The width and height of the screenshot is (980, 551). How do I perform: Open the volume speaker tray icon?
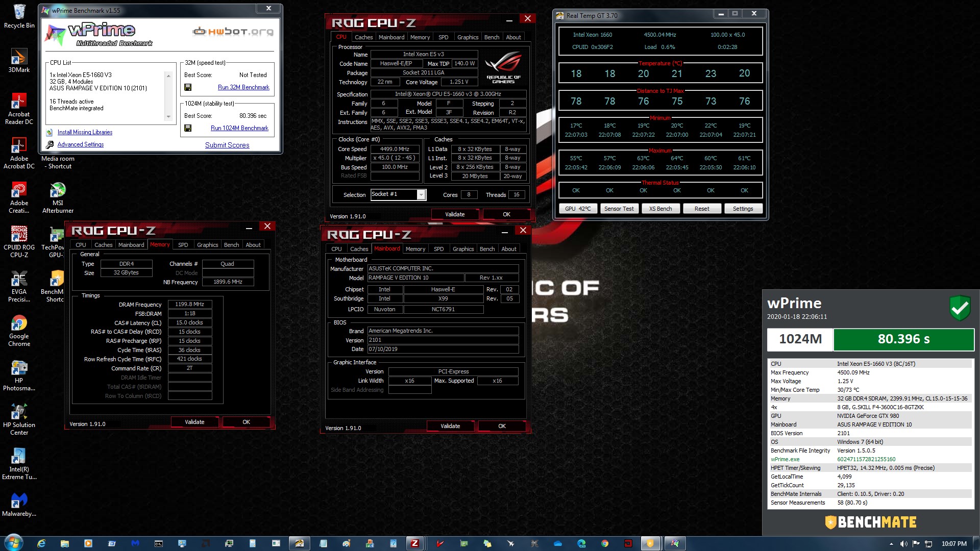tap(903, 544)
